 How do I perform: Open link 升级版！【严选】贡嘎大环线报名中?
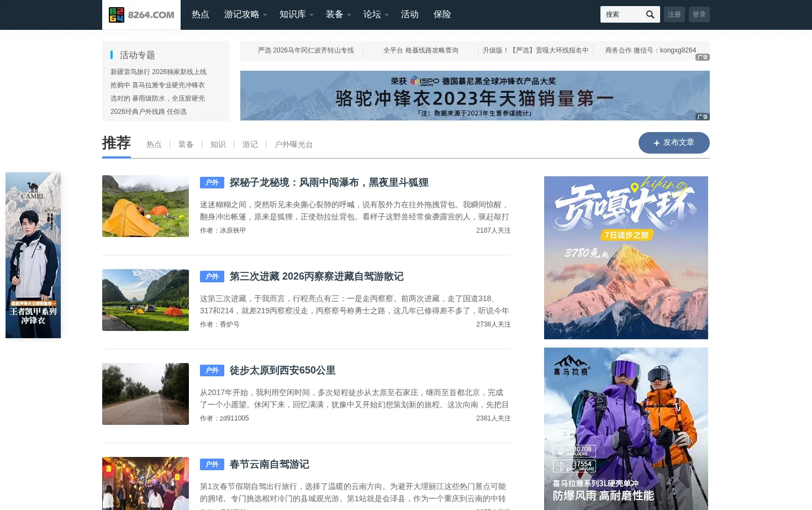pyautogui.click(x=536, y=50)
